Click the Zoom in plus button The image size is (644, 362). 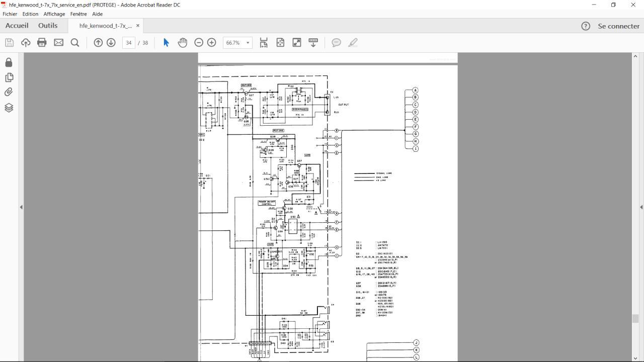coord(212,43)
